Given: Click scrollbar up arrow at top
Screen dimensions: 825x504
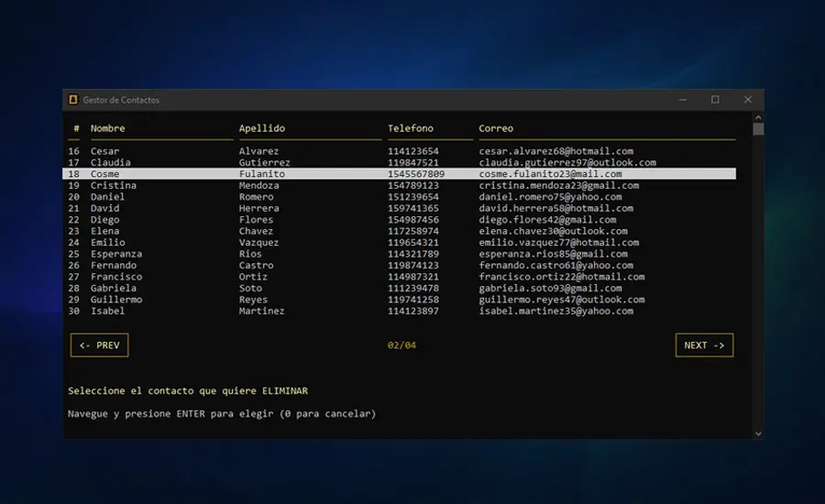Looking at the screenshot, I should 758,116.
